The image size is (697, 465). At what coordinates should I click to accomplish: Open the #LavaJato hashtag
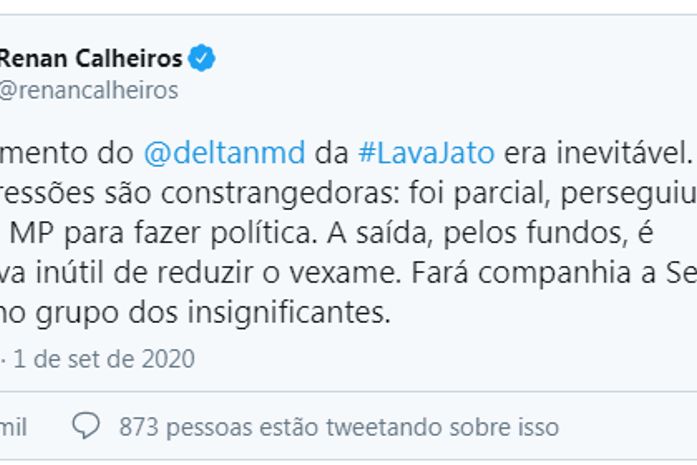[x=426, y=154]
